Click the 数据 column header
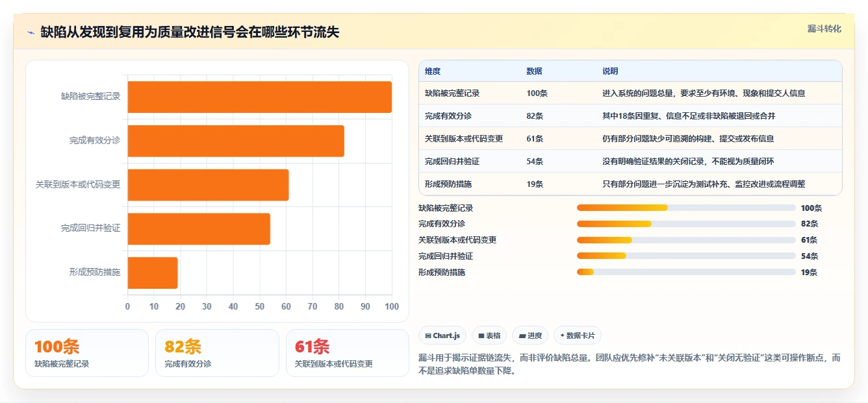 tap(534, 71)
